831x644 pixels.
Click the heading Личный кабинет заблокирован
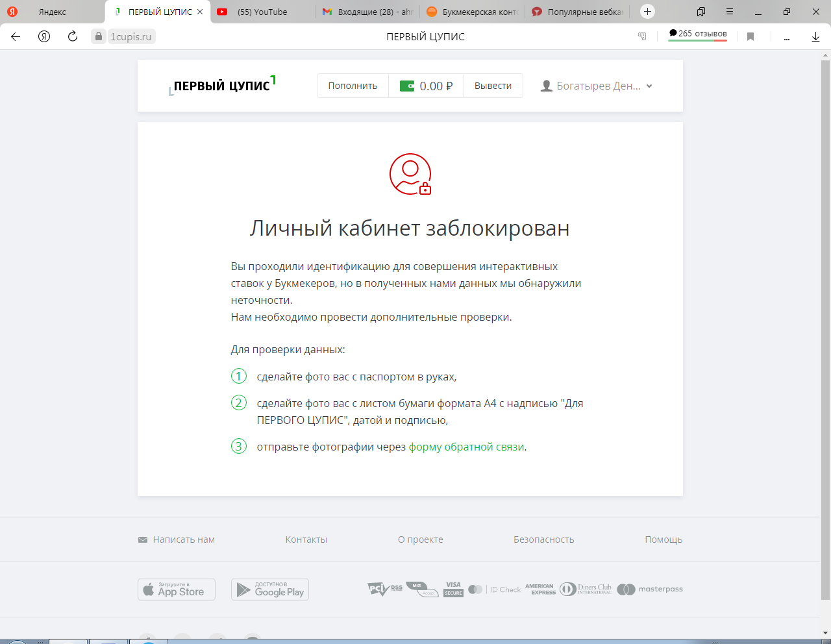(410, 229)
